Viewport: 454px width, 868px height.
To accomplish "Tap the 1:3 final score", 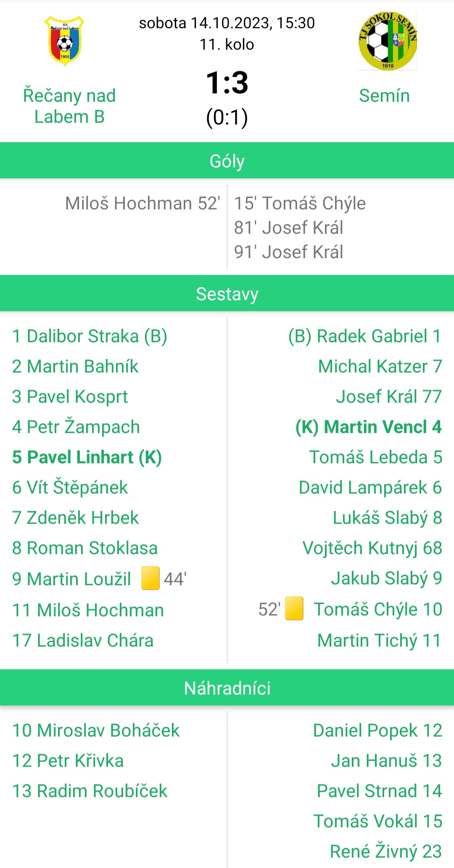I will tap(227, 82).
